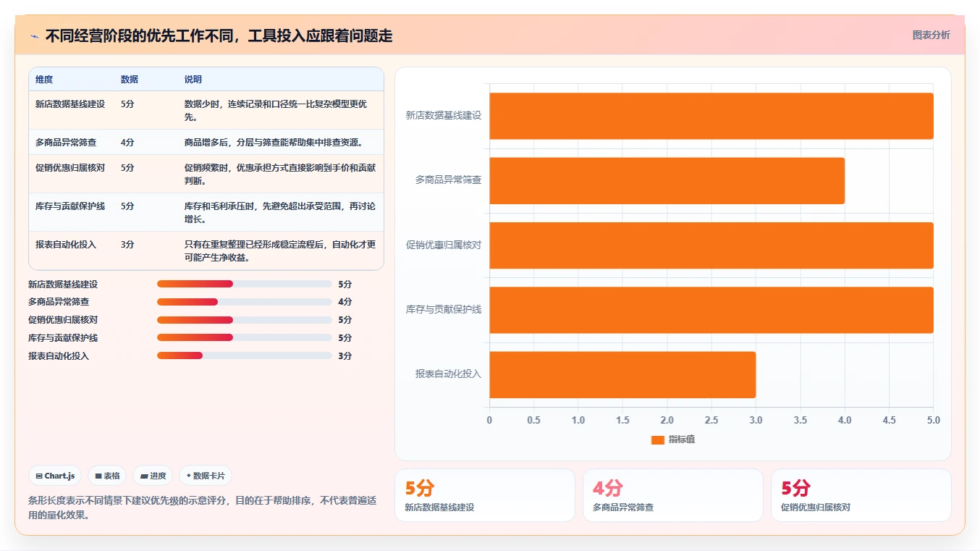Click the progress bar for 多商品异常筛查
Image resolution: width=980 pixels, height=551 pixels.
tap(245, 302)
